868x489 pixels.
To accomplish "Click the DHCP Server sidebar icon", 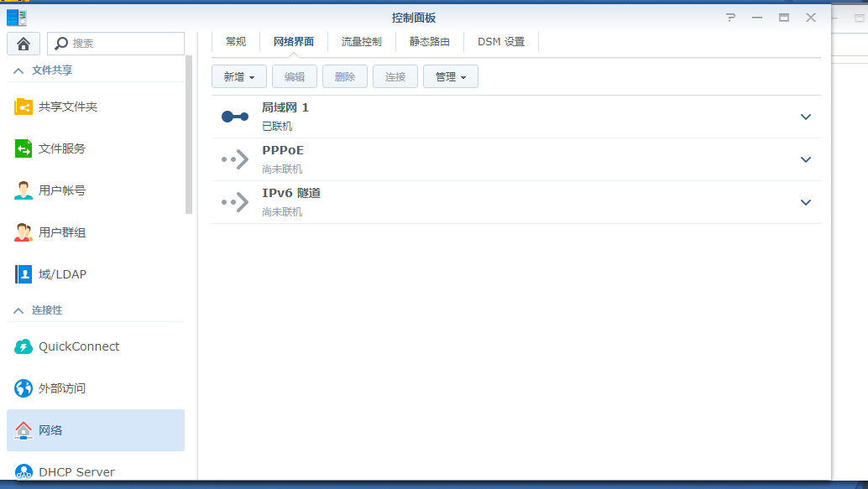I will (23, 471).
